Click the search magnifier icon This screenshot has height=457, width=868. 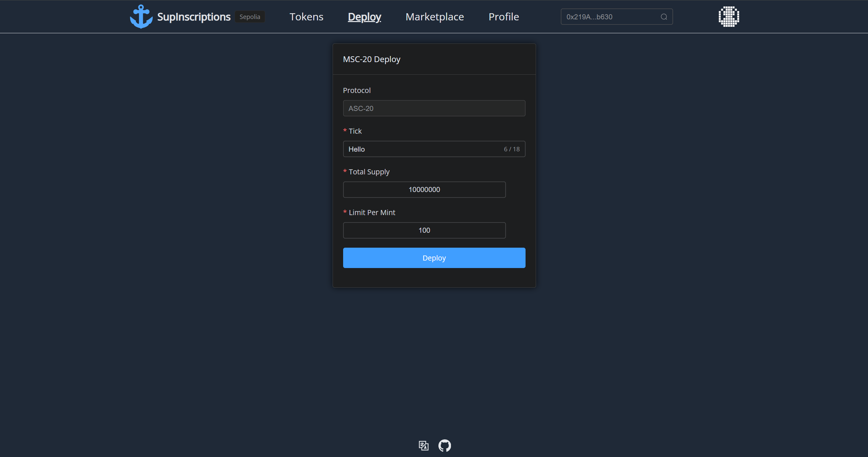(664, 17)
